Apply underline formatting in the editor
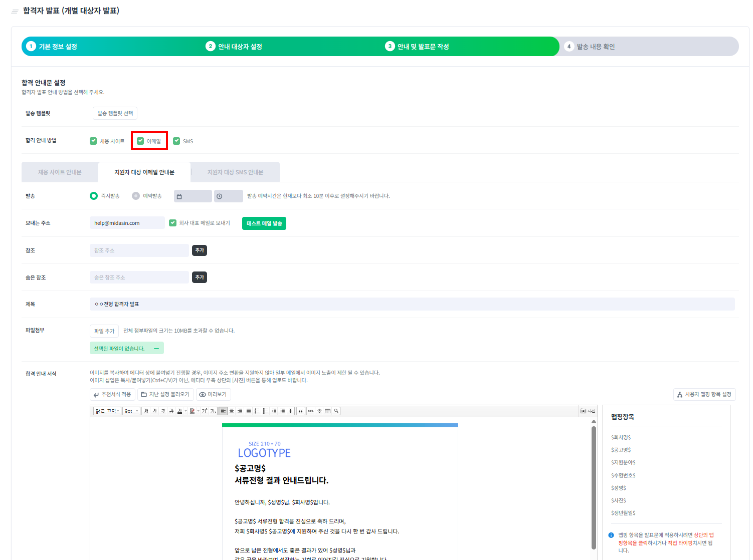 click(154, 411)
